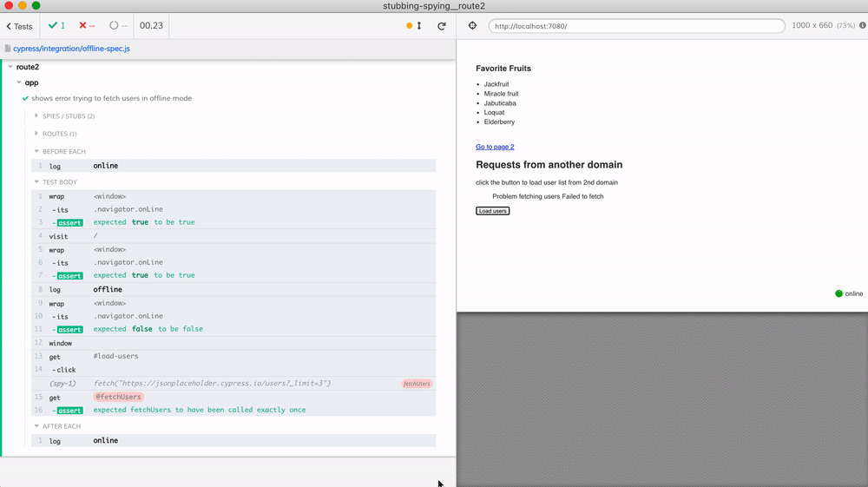Screen dimensions: 868x487
Task: Select the (spy-1) fetch call row
Action: click(x=233, y=384)
